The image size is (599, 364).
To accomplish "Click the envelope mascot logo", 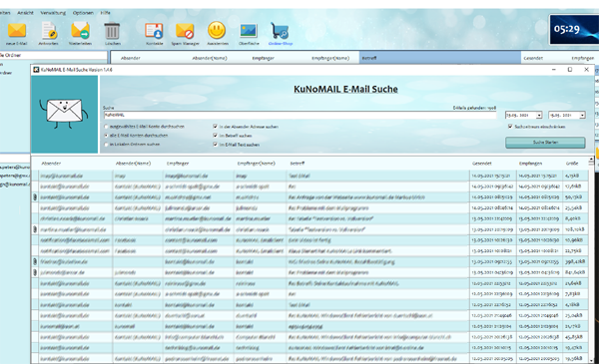I will 64,114.
